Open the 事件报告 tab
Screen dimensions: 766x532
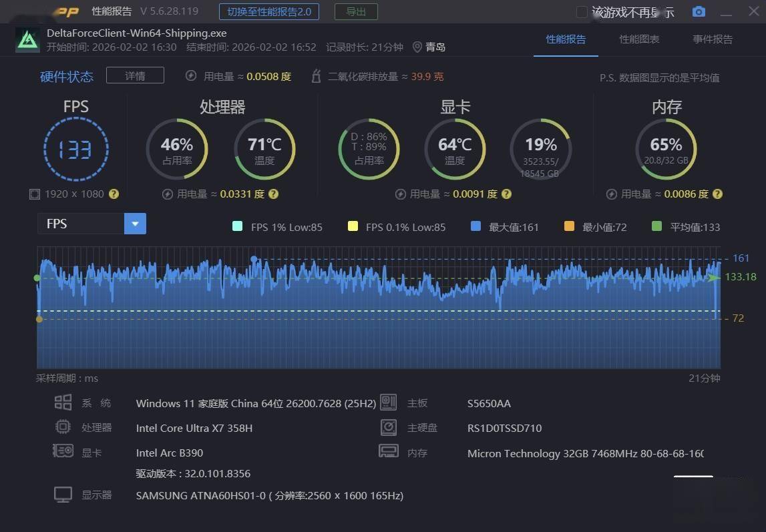(713, 39)
